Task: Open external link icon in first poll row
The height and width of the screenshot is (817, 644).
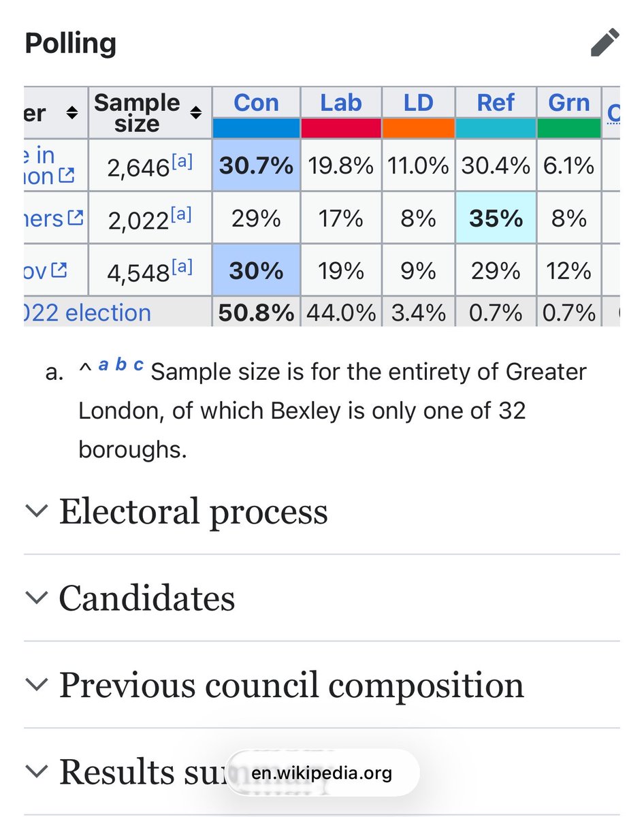Action: 66,176
